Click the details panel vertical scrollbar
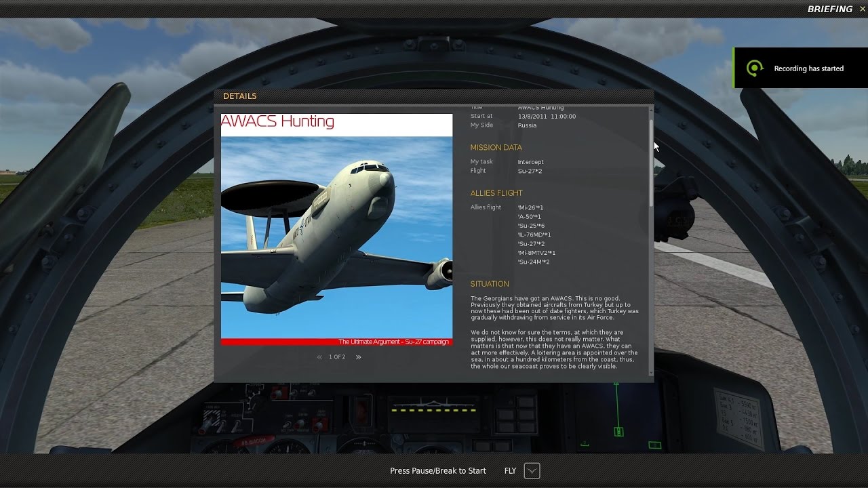This screenshot has width=868, height=488. (651, 163)
